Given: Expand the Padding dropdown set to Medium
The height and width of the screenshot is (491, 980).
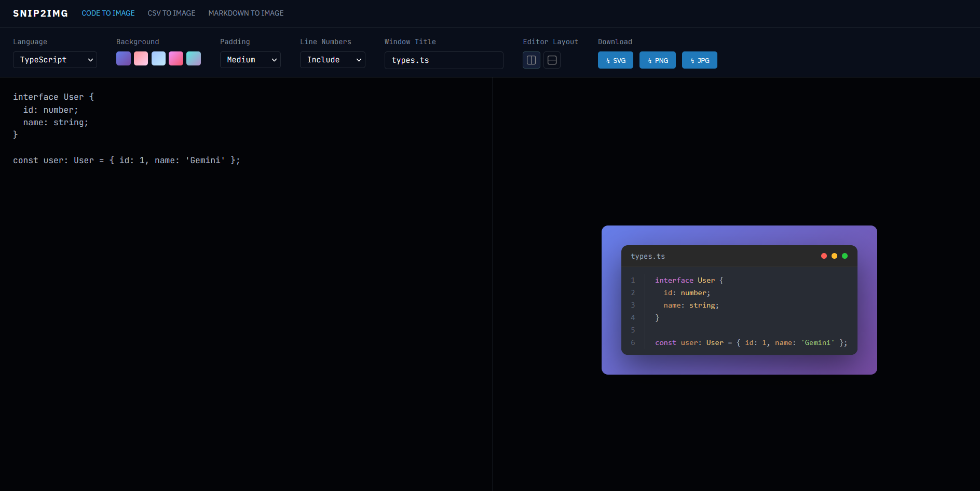Looking at the screenshot, I should coord(250,60).
